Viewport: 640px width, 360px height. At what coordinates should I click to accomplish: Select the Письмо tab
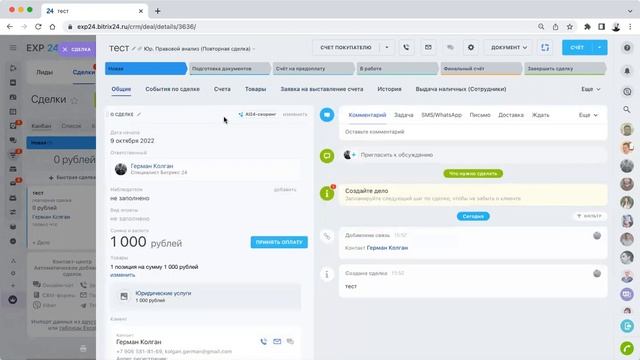point(480,115)
